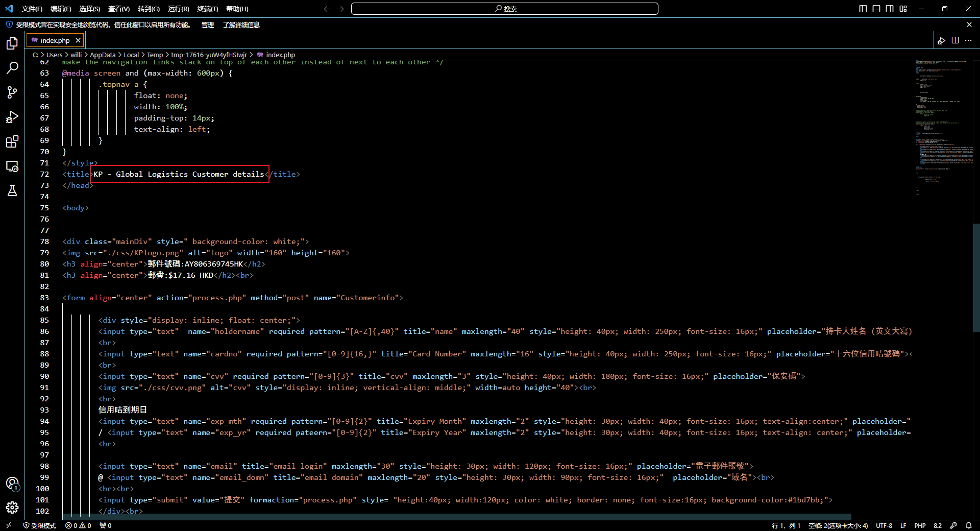
Task: Click the 管理 link in restricted banner
Action: [208, 25]
